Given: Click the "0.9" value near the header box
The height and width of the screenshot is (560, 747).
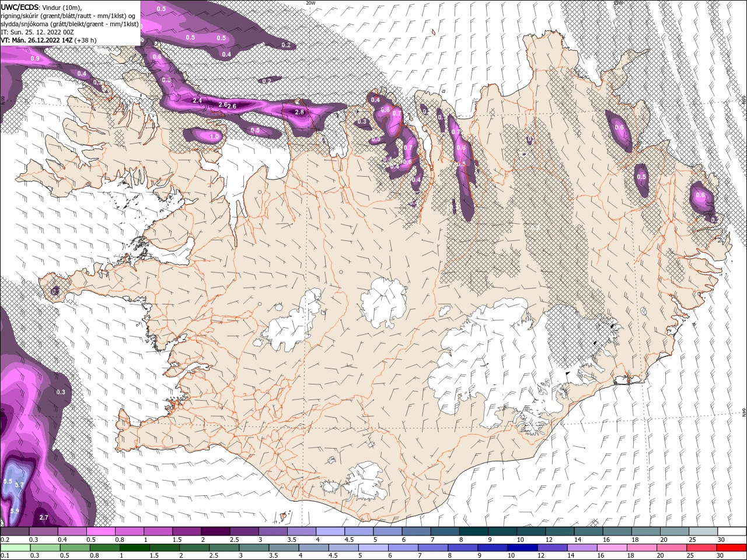Looking at the screenshot, I should coord(35,58).
